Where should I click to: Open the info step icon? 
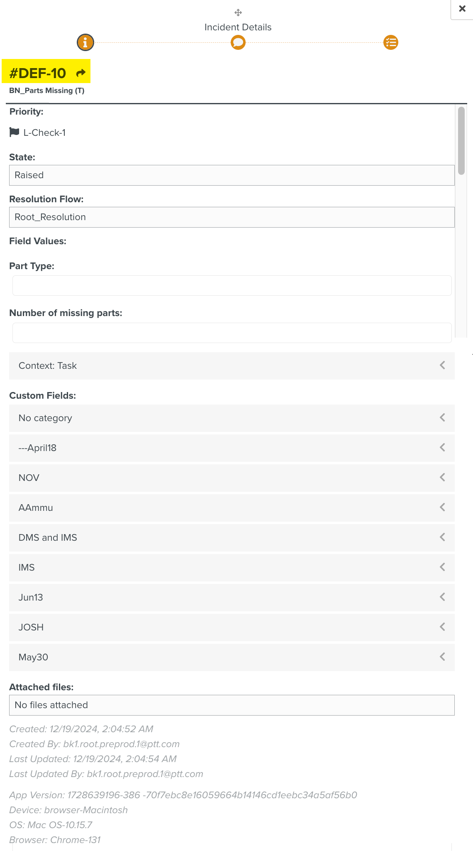[x=85, y=42]
